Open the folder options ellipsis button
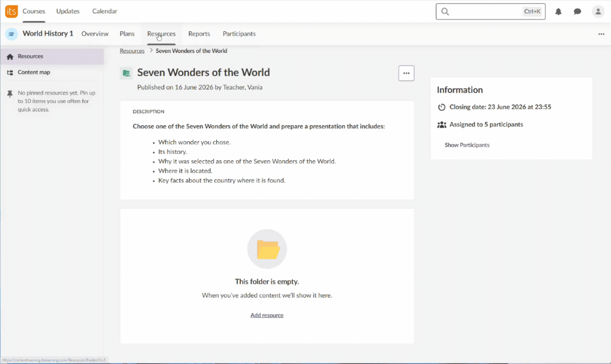 coord(406,73)
